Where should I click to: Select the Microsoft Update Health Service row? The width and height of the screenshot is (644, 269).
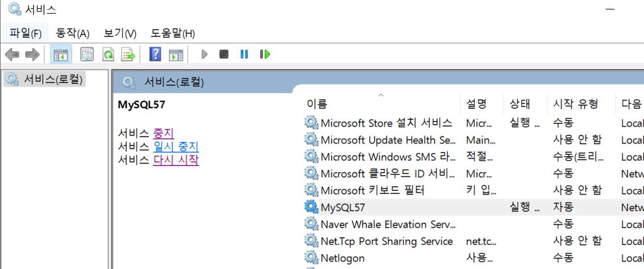[x=474, y=140]
